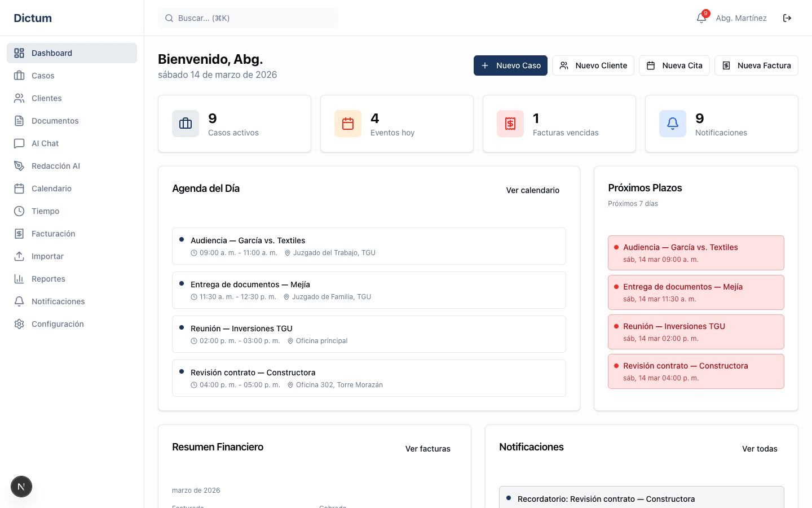Click the Facturas vencidas stat card
Screen dimensions: 812x508
click(x=559, y=124)
